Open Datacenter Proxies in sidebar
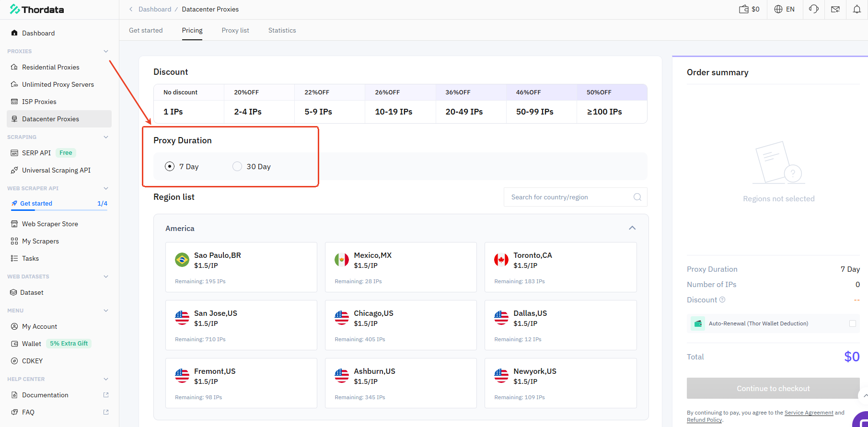This screenshot has width=868, height=427. [59, 119]
